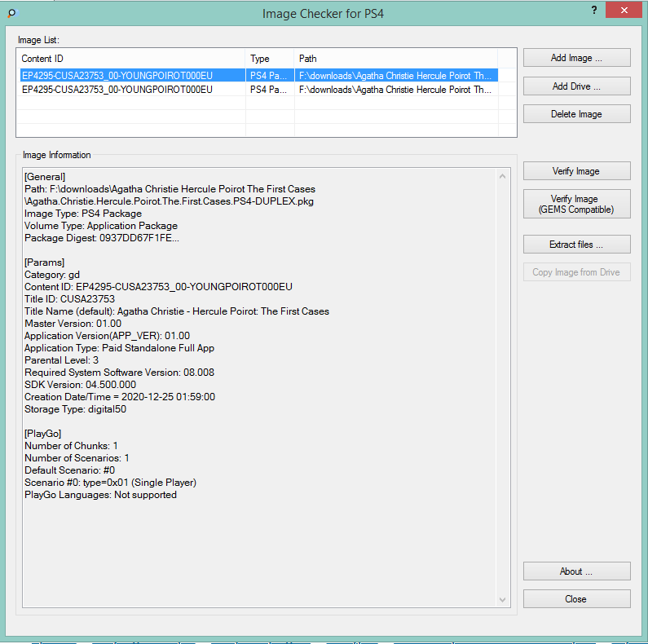Screen dimensions: 648x644
Task: Click the Application Version(APP_VER) line
Action: 107,336
